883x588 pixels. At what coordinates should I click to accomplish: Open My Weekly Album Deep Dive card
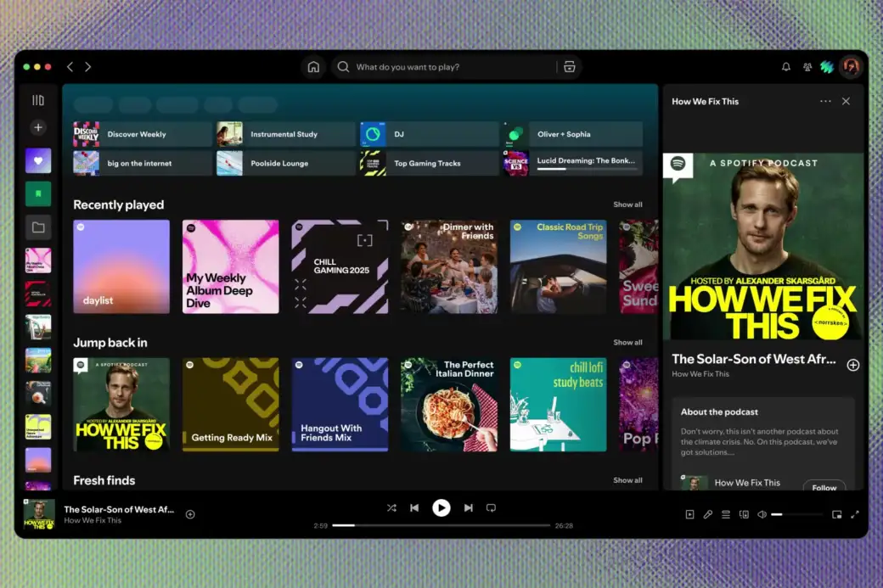pos(230,266)
